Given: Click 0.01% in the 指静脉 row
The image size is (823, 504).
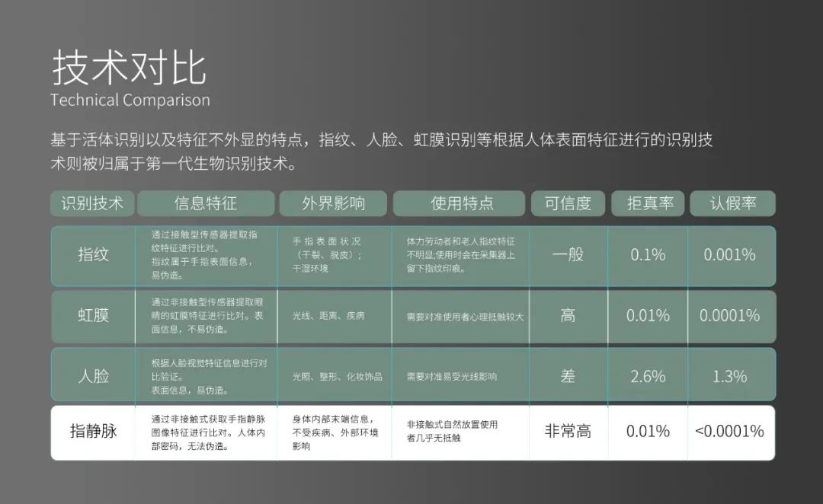Looking at the screenshot, I should click(648, 431).
